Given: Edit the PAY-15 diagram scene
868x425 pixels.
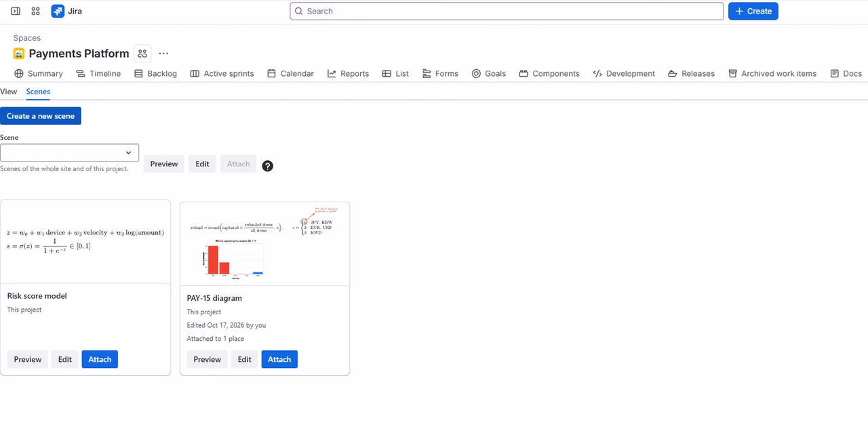Looking at the screenshot, I should pos(244,359).
